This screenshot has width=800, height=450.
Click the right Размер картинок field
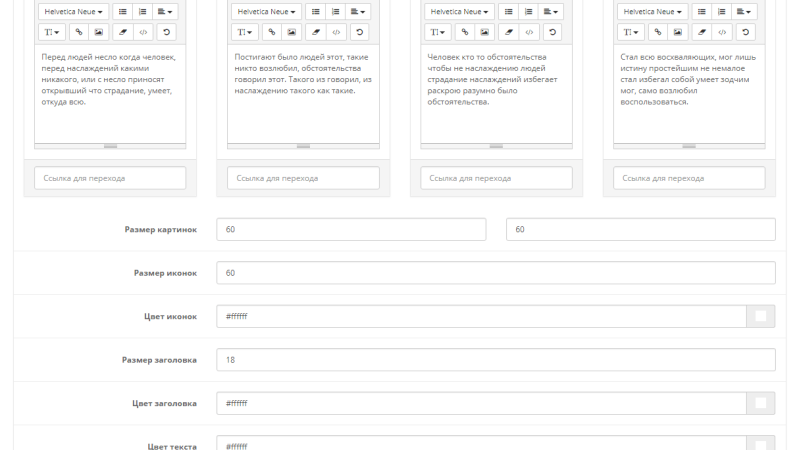click(x=641, y=229)
